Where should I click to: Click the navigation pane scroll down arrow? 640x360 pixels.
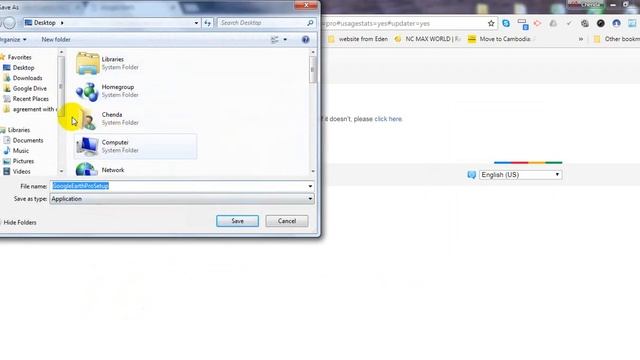pyautogui.click(x=61, y=171)
